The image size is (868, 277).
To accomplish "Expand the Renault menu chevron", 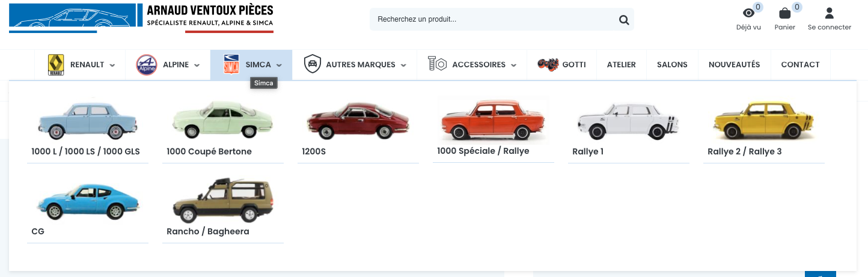I will click(x=112, y=65).
